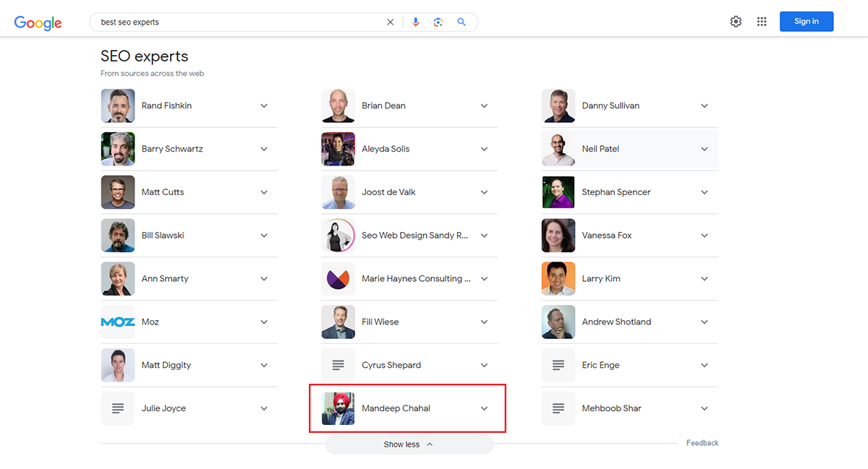Expand the Moz entry
The image size is (868, 469).
click(x=264, y=322)
